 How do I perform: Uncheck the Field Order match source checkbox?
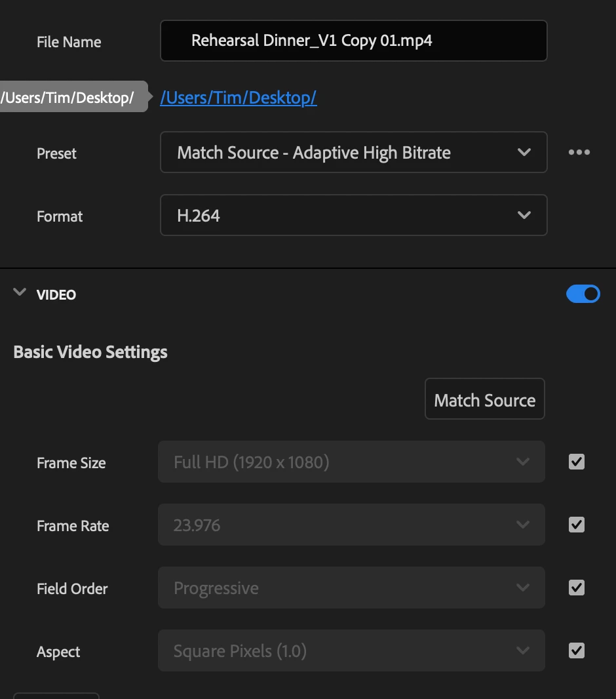(577, 588)
